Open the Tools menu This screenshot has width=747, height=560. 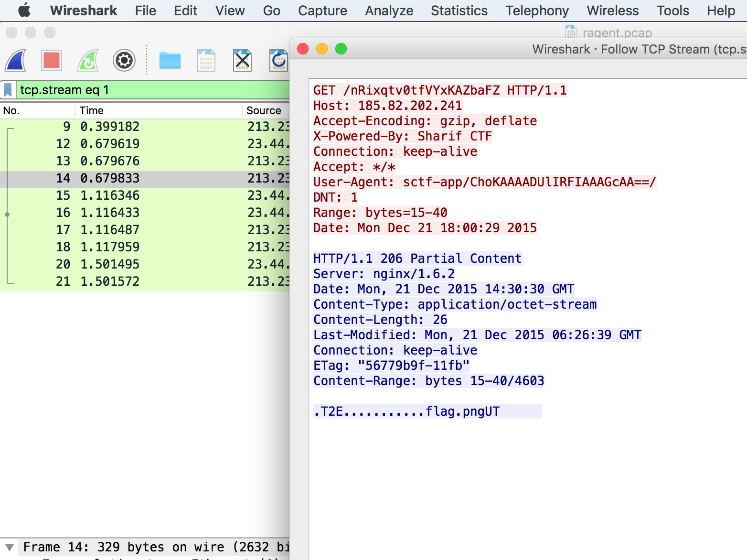click(x=673, y=11)
